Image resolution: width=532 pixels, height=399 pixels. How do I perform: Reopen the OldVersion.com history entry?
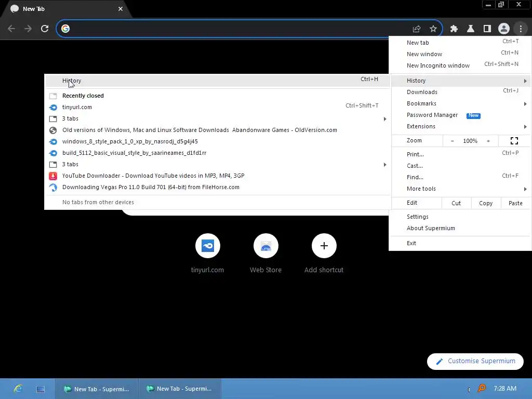tap(217, 130)
